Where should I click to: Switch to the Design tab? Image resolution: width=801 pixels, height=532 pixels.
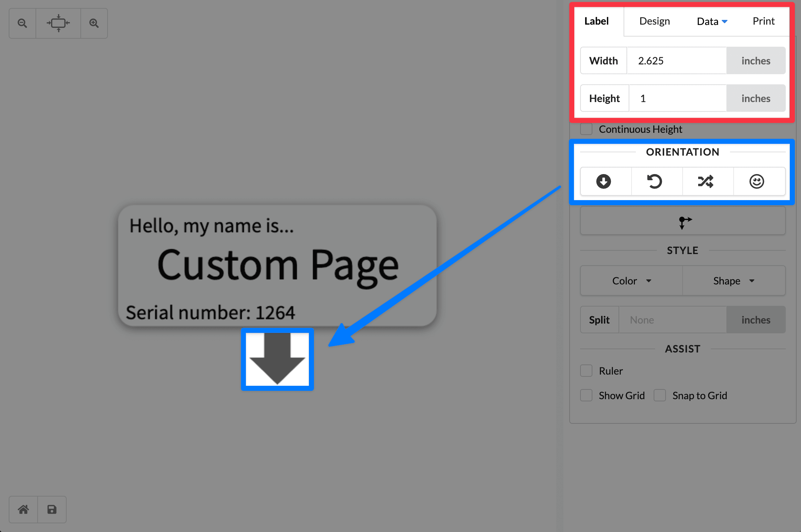click(655, 21)
